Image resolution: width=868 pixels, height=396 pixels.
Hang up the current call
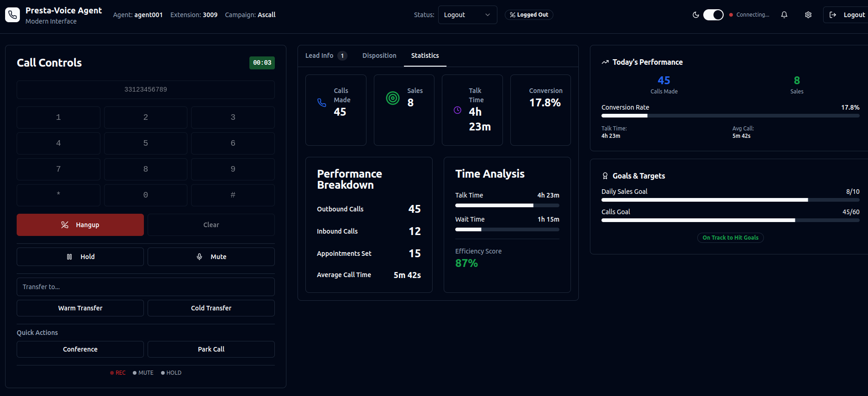coord(80,225)
